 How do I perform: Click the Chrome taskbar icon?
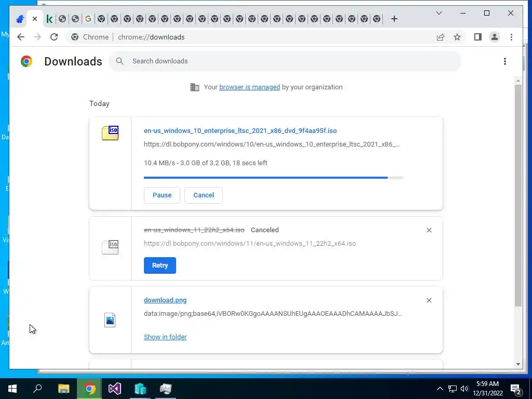[x=89, y=389]
